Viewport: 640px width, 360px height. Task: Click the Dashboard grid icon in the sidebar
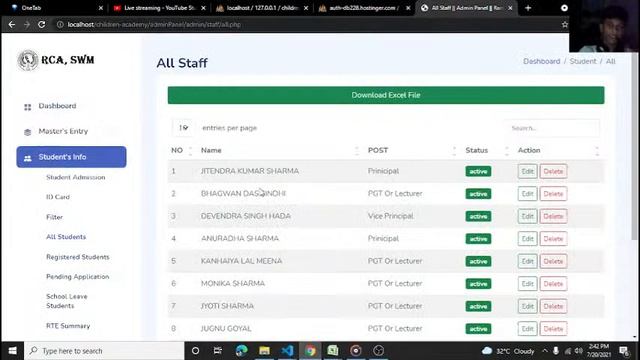coord(27,107)
